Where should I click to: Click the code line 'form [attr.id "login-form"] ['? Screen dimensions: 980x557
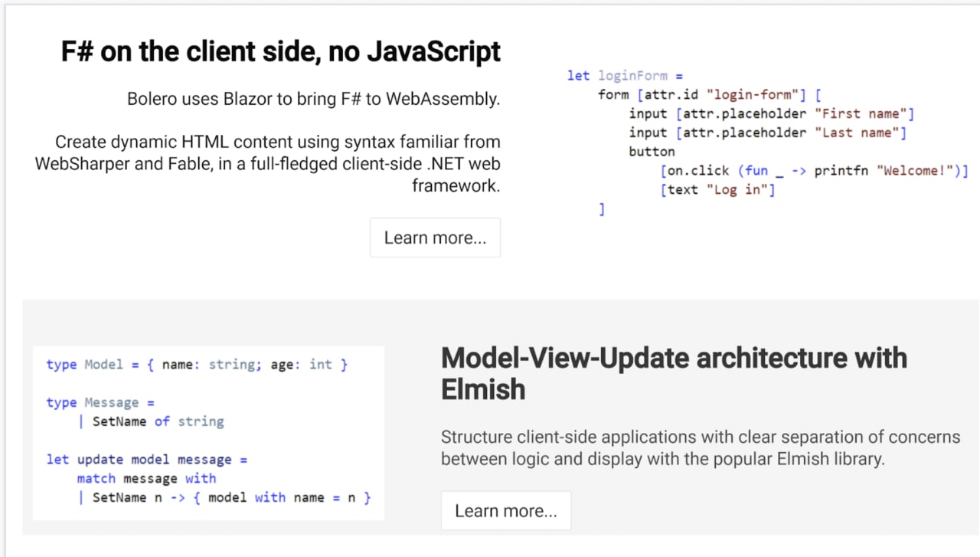pyautogui.click(x=710, y=95)
